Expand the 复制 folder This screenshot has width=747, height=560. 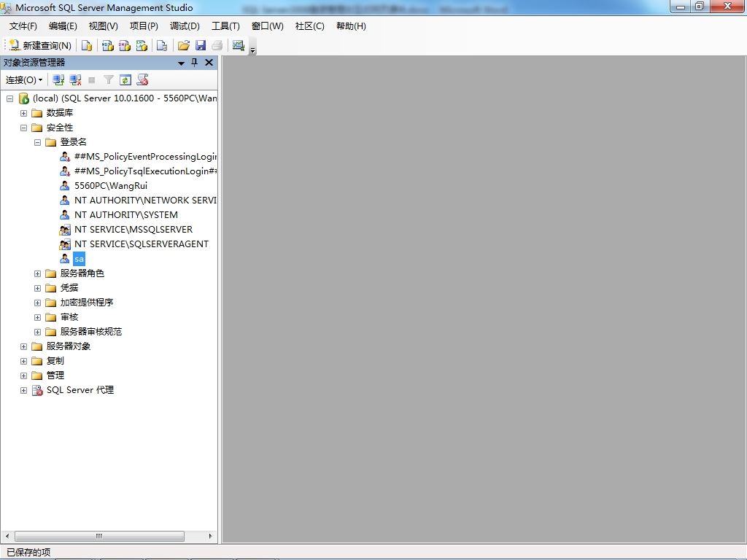coord(23,361)
